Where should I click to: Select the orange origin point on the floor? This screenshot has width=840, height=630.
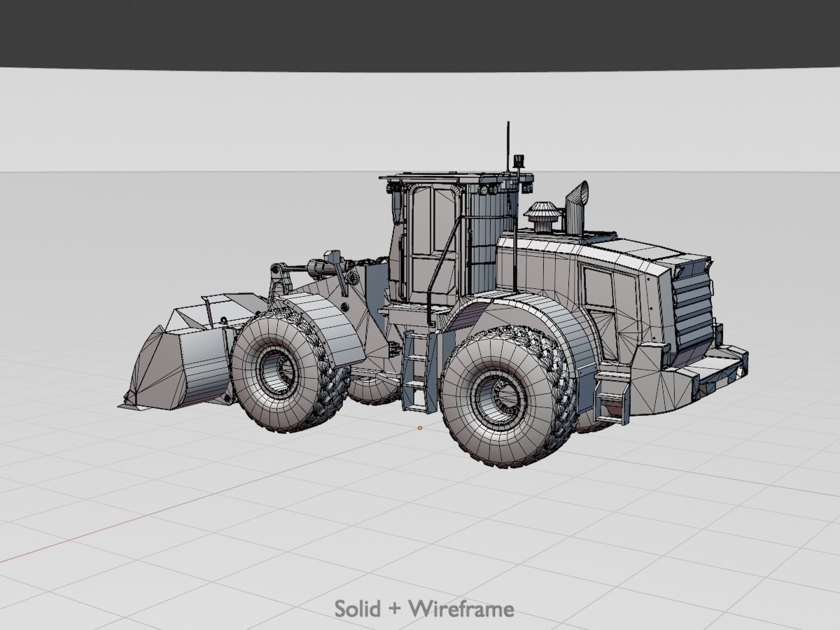click(420, 428)
